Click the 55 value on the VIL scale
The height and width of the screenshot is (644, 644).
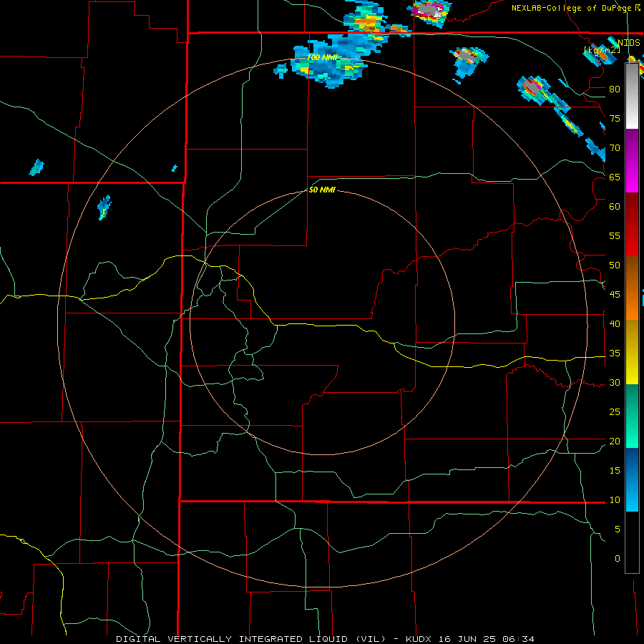pos(615,235)
